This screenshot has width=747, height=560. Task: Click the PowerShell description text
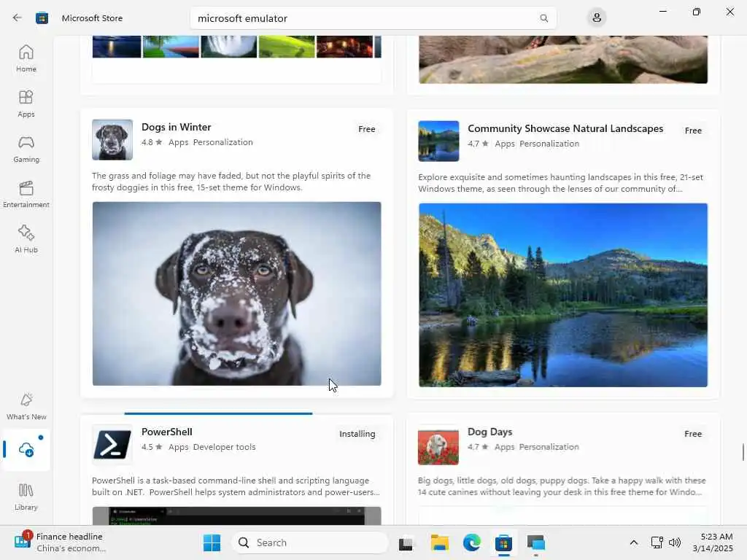coord(236,486)
